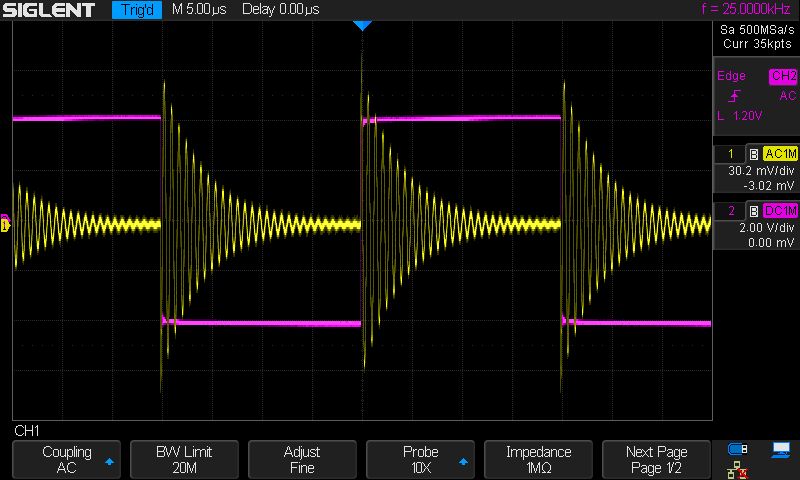Click the rising edge trigger slope icon
Image resolution: width=800 pixels, height=480 pixels.
pos(736,96)
